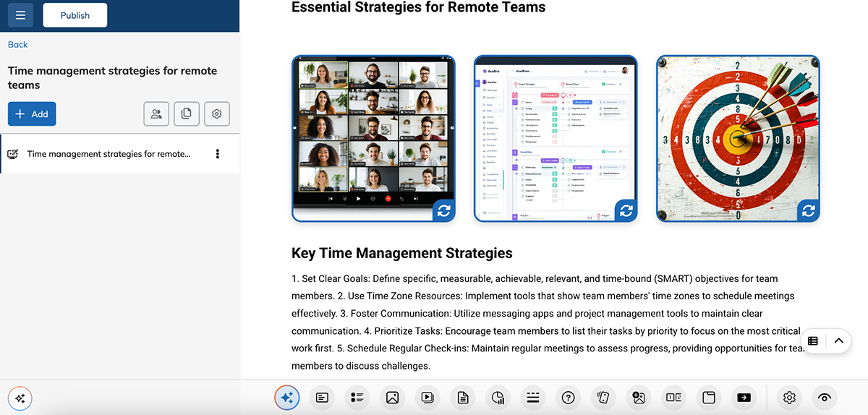Select the dartboard with arrows thumbnail
This screenshot has height=415, width=868.
(738, 138)
